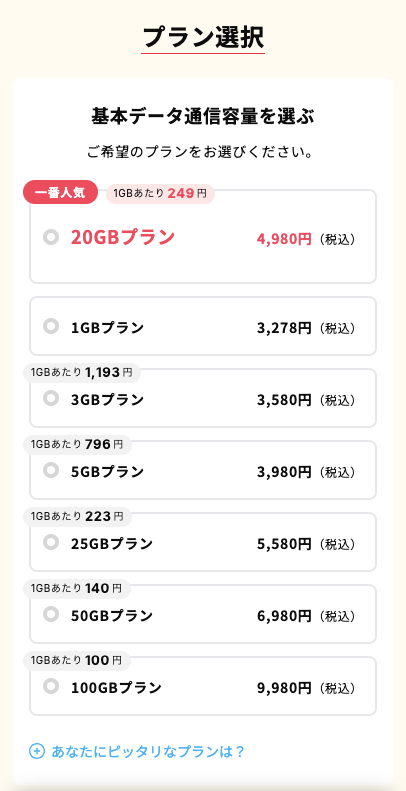Click the 1GBあたり 140円 tag
Image resolution: width=406 pixels, height=791 pixels.
pos(77,588)
